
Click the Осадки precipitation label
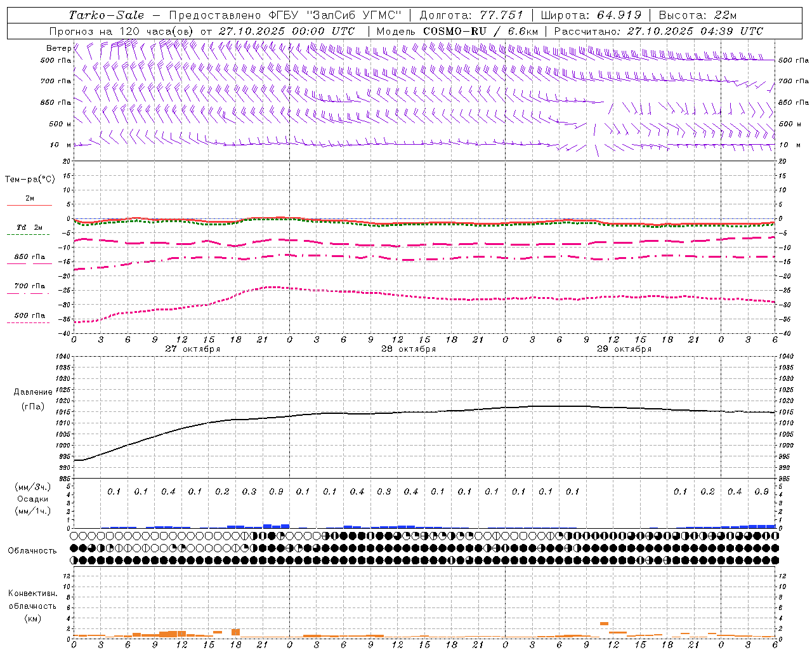point(32,499)
